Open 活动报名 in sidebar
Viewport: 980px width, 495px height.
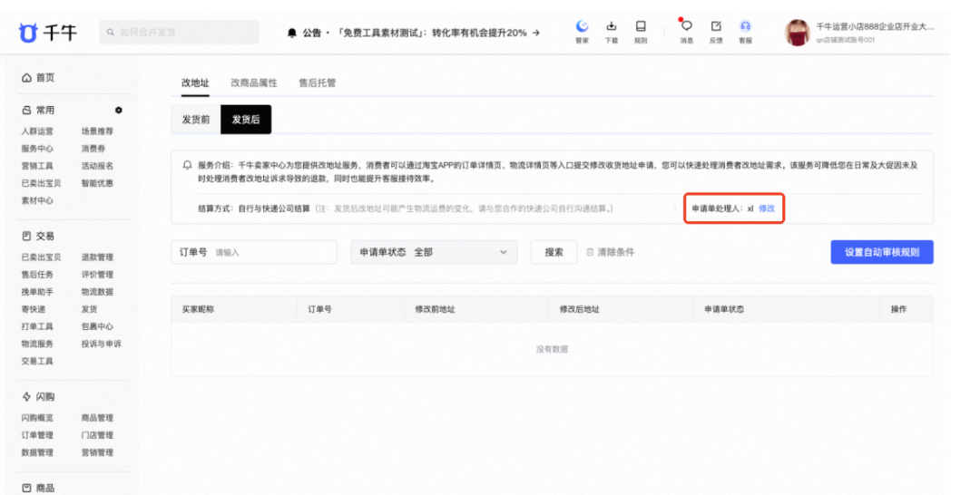(x=97, y=166)
